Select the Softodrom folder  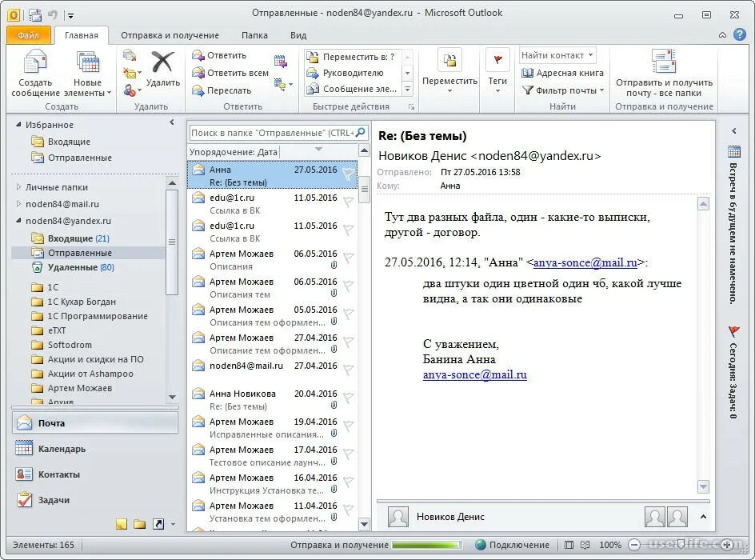pos(70,345)
